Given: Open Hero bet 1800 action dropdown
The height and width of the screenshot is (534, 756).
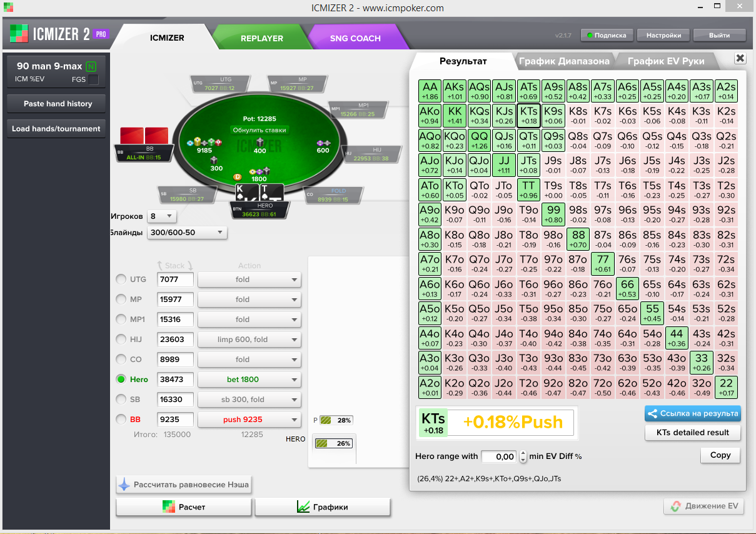Looking at the screenshot, I should [249, 380].
